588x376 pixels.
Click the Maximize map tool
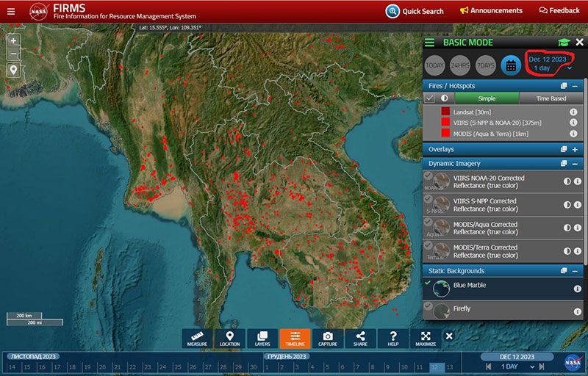click(426, 339)
